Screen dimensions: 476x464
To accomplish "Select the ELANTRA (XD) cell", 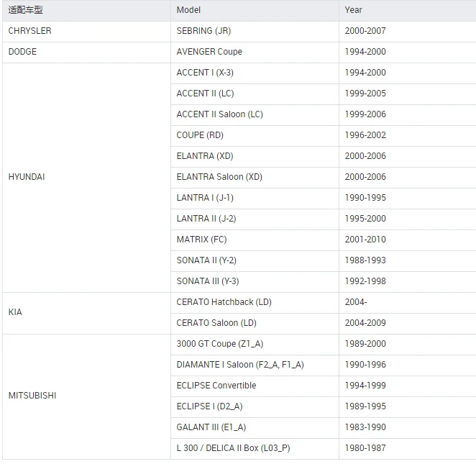I will pyautogui.click(x=255, y=157).
